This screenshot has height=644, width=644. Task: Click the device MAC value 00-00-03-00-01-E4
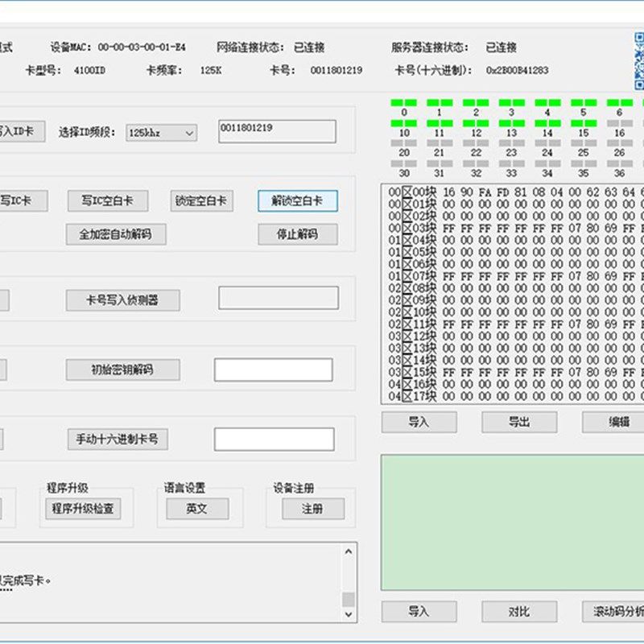tap(142, 47)
